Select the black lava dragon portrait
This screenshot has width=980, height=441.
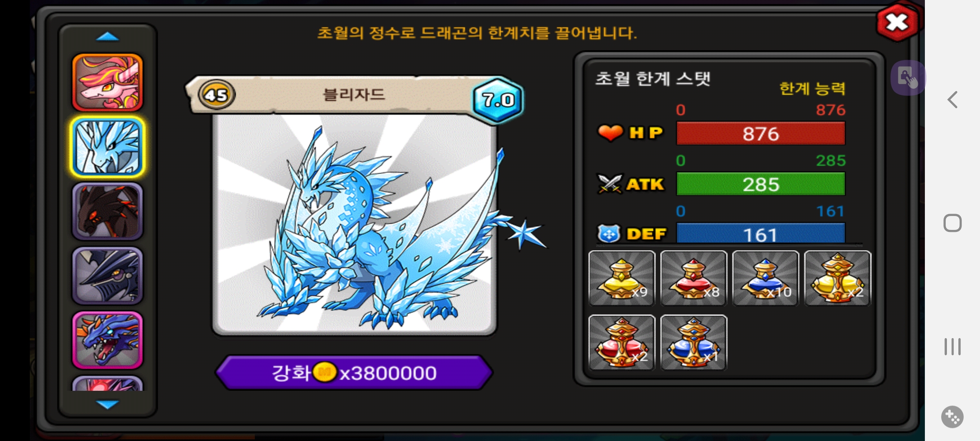click(107, 211)
